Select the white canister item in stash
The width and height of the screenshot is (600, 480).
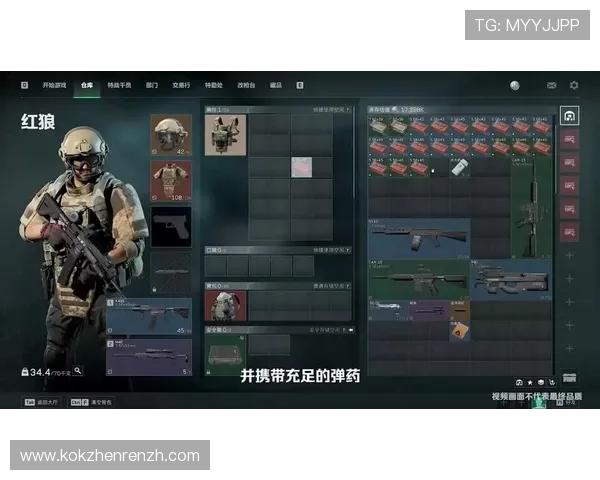click(x=460, y=168)
